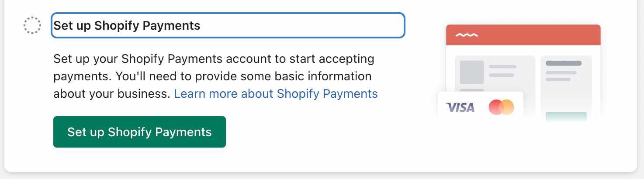Image resolution: width=644 pixels, height=179 pixels.
Task: Click the white payment card graphic
Action: pos(481,106)
